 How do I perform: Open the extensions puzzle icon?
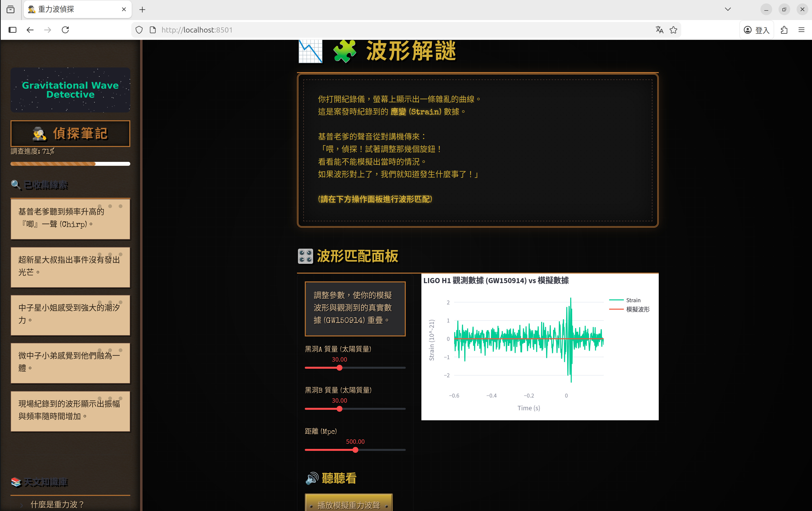pos(784,30)
